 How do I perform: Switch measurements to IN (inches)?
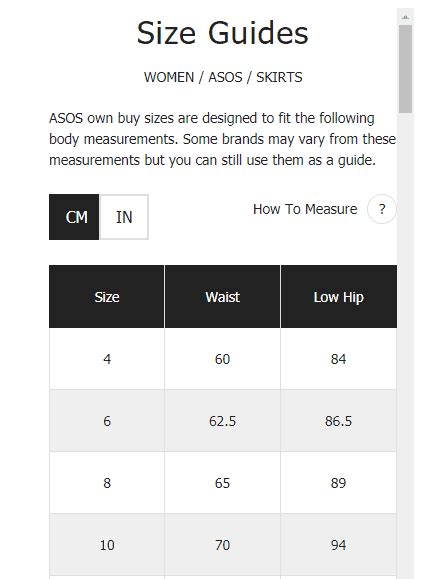coord(124,217)
